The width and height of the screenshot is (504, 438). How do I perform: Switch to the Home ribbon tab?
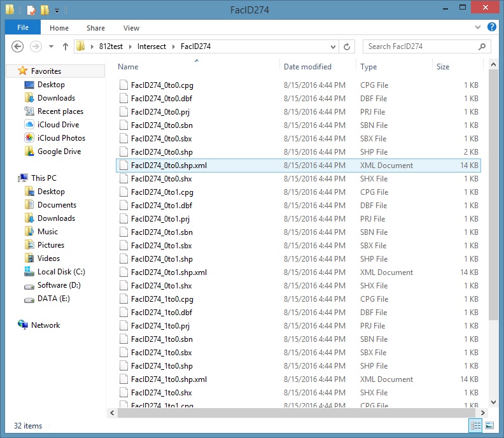59,28
